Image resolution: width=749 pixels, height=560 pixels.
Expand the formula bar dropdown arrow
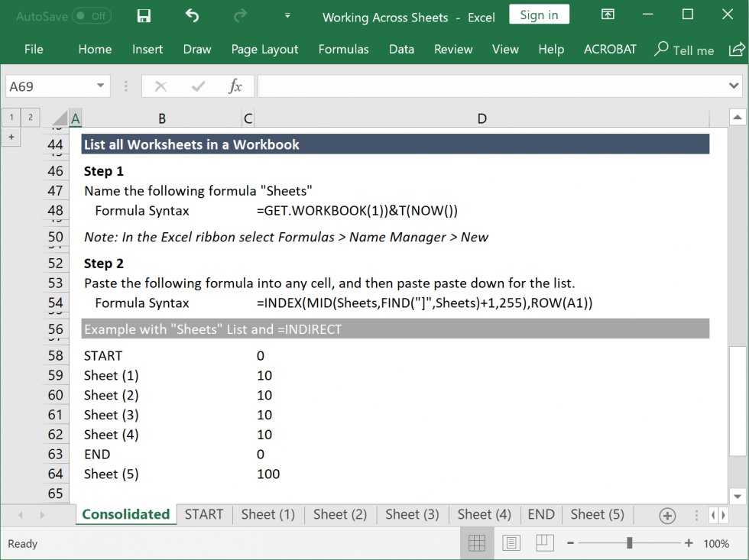click(735, 86)
